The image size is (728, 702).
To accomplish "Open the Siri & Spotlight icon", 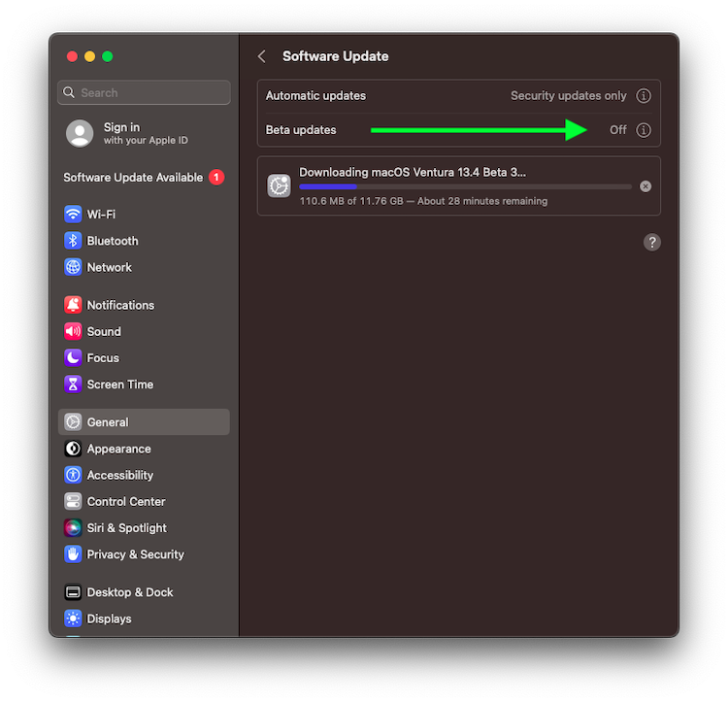I will 73,528.
